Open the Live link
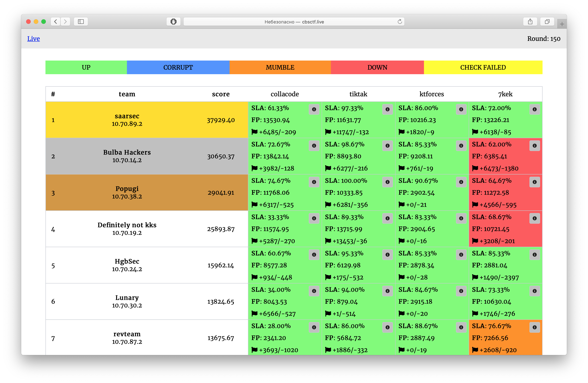588x383 pixels. pos(33,38)
